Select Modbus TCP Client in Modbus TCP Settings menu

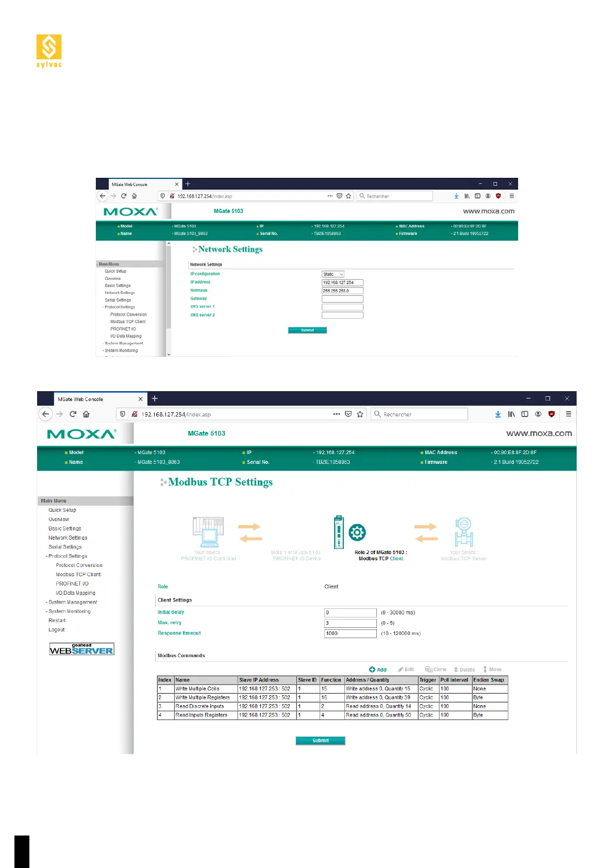pyautogui.click(x=78, y=575)
